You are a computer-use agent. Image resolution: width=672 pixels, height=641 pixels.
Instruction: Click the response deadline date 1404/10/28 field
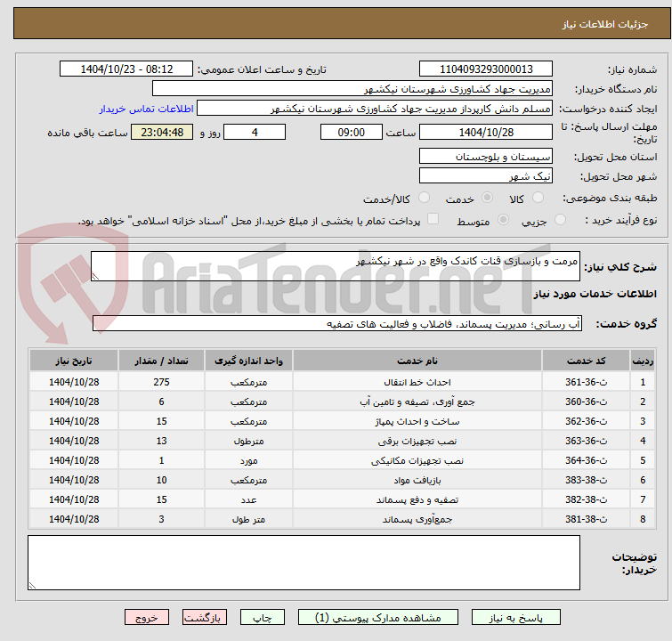click(486, 132)
